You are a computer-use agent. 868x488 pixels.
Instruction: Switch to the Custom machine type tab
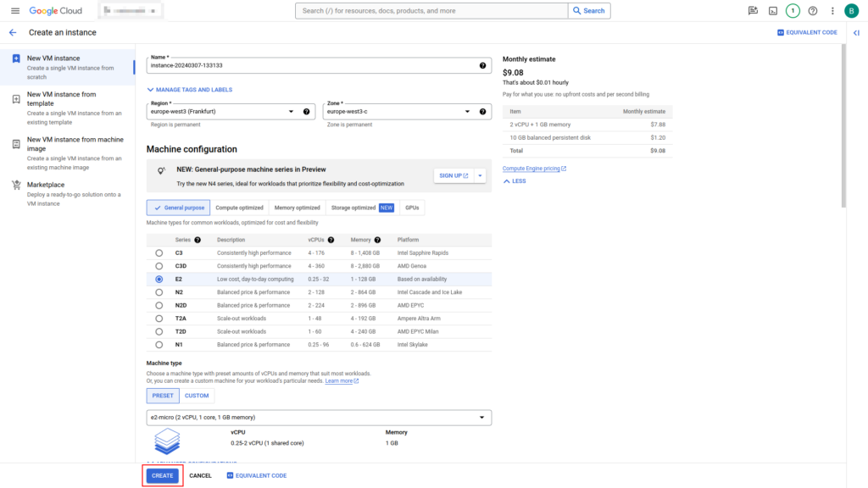click(x=197, y=396)
